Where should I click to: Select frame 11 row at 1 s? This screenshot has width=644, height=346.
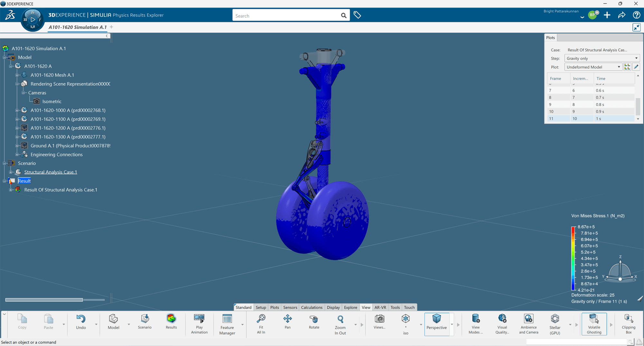pos(591,119)
